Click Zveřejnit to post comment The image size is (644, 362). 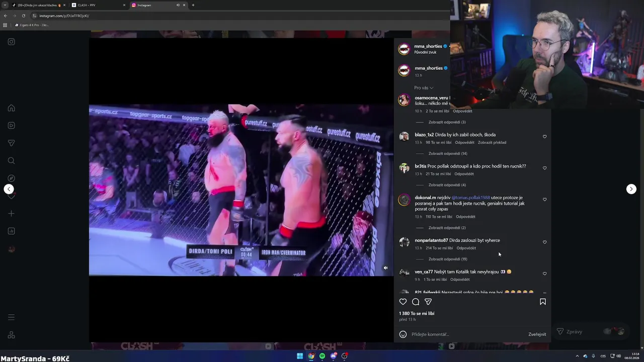tap(537, 334)
